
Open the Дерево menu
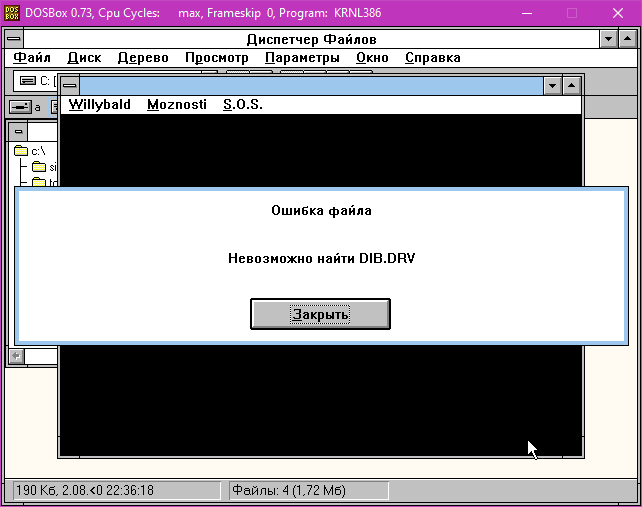(x=143, y=58)
